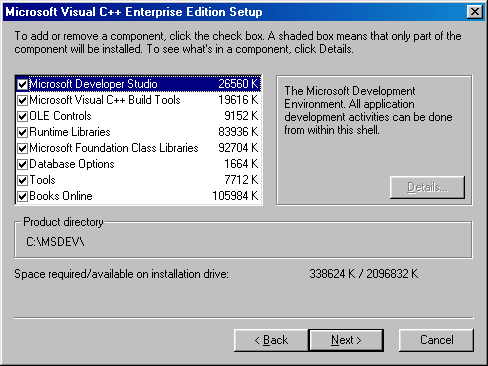
Task: Select the Books Online row label
Action: 61,196
